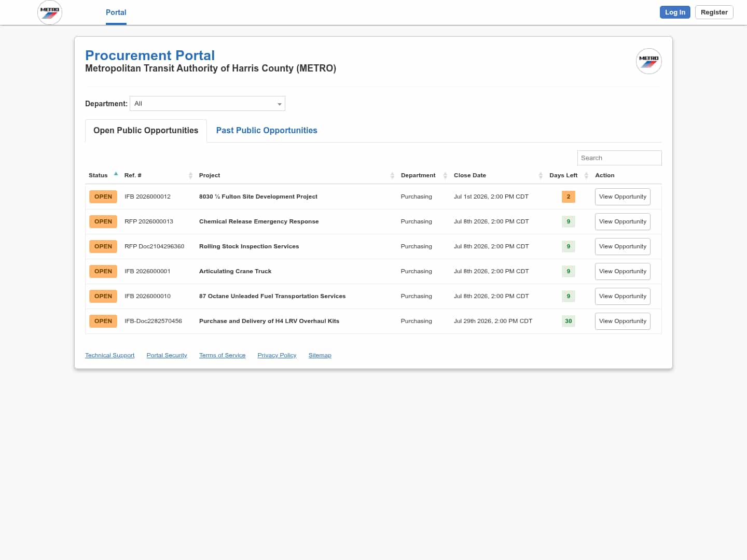Switch to Past Public Opportunities tab

pos(267,131)
